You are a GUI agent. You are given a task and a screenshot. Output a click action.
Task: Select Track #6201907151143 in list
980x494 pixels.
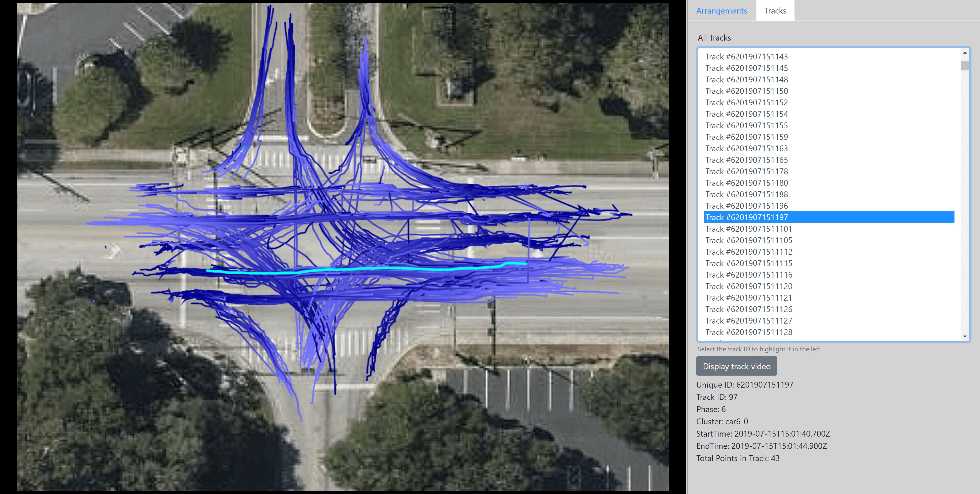(746, 57)
